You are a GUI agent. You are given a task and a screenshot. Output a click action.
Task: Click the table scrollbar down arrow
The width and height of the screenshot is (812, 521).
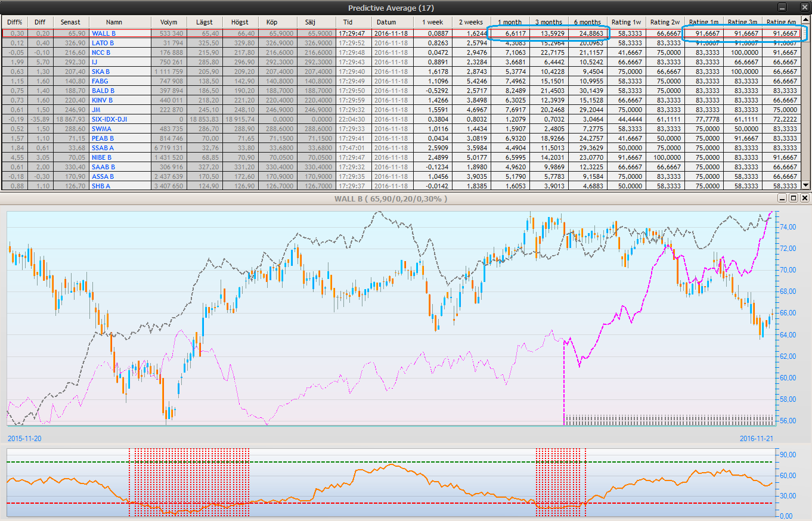805,185
